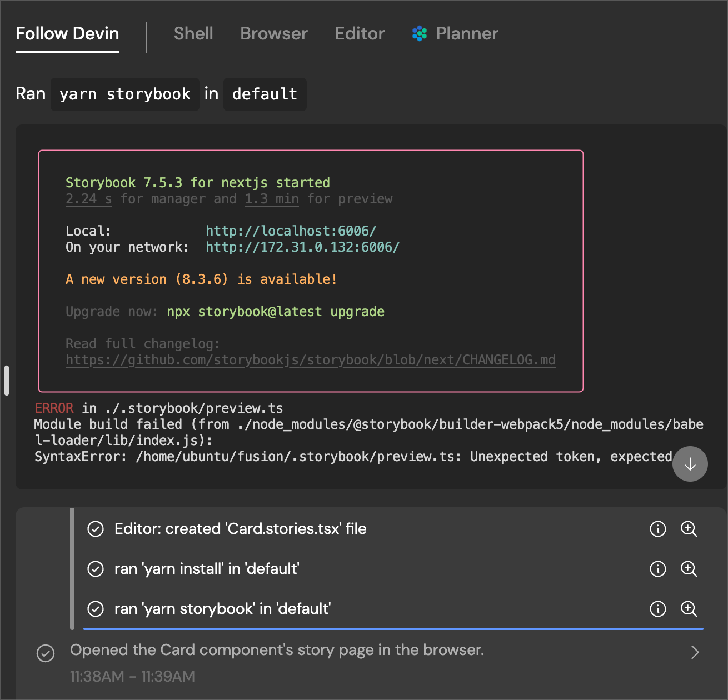The image size is (728, 700).
Task: Click 'A new version (8.3.6) is available!' text
Action: pyautogui.click(x=201, y=279)
